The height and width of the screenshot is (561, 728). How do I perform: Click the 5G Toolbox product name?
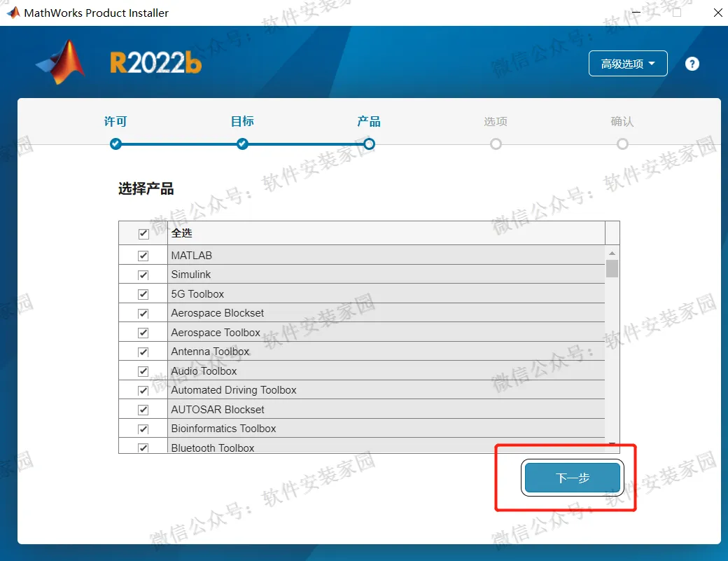click(x=197, y=294)
